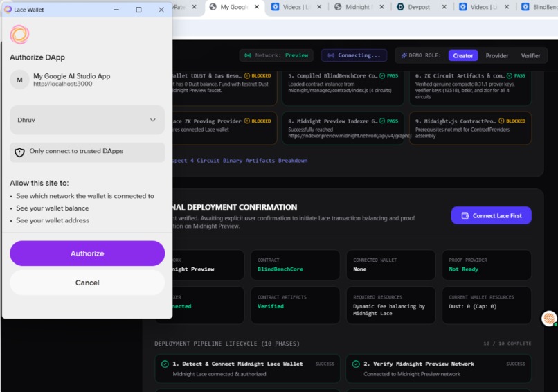The width and height of the screenshot is (558, 392).
Task: Cancel the DApp authorization request
Action: (87, 283)
